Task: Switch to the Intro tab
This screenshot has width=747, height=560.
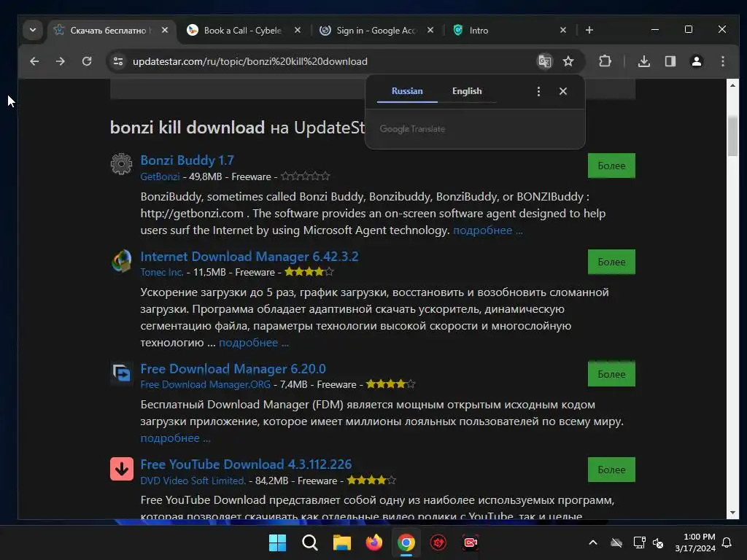Action: pos(508,30)
